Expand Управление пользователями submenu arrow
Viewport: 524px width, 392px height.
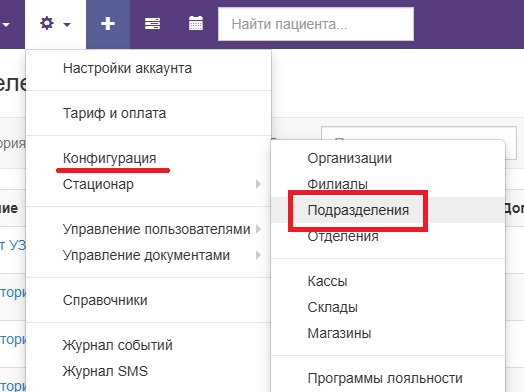tap(258, 229)
